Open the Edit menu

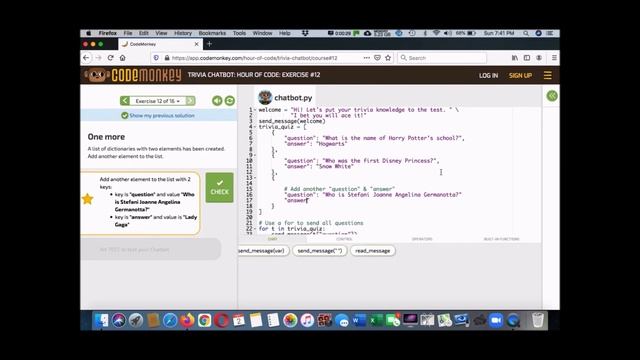(x=144, y=33)
